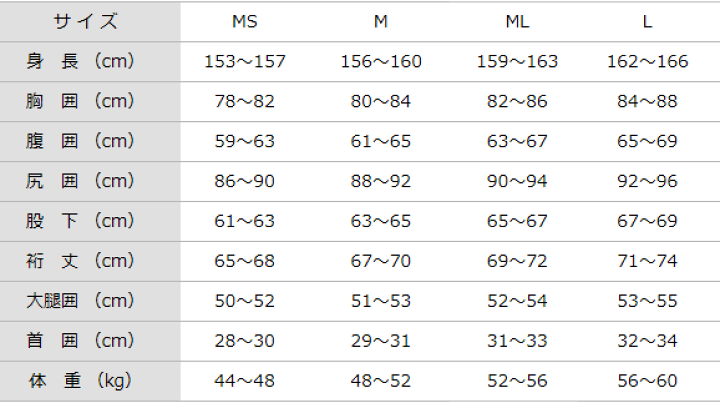The height and width of the screenshot is (403, 720).
Task: Click the 80～84 chest value cell
Action: [380, 101]
